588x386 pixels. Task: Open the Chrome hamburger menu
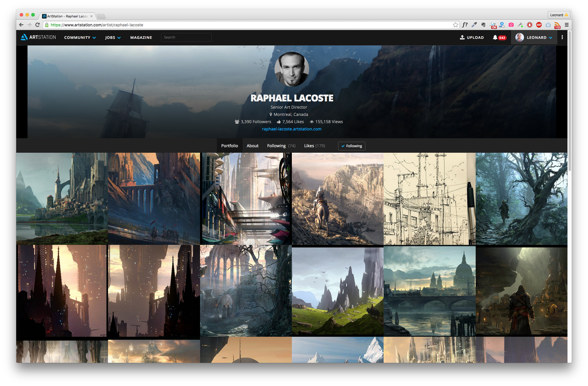(567, 25)
